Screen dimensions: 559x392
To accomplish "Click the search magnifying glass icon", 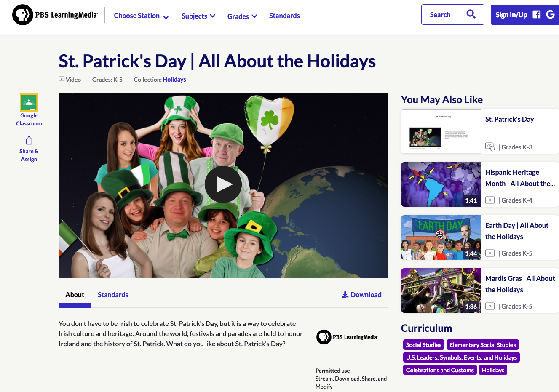I will [x=471, y=14].
